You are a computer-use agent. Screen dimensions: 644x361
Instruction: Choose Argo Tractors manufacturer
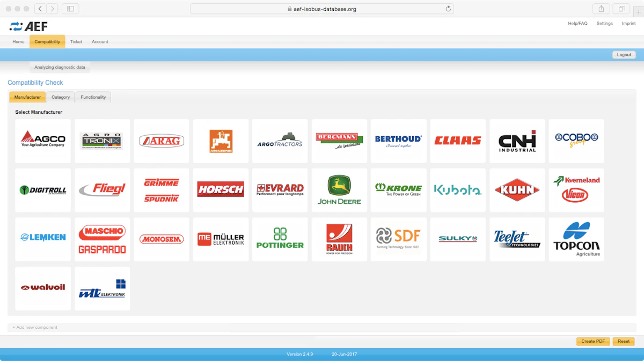(280, 141)
